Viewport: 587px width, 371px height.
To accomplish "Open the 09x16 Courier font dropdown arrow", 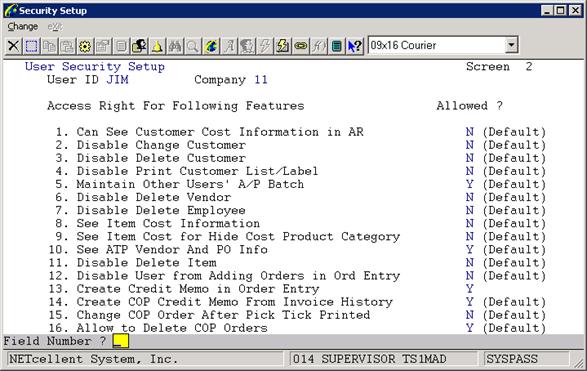I will coord(511,45).
